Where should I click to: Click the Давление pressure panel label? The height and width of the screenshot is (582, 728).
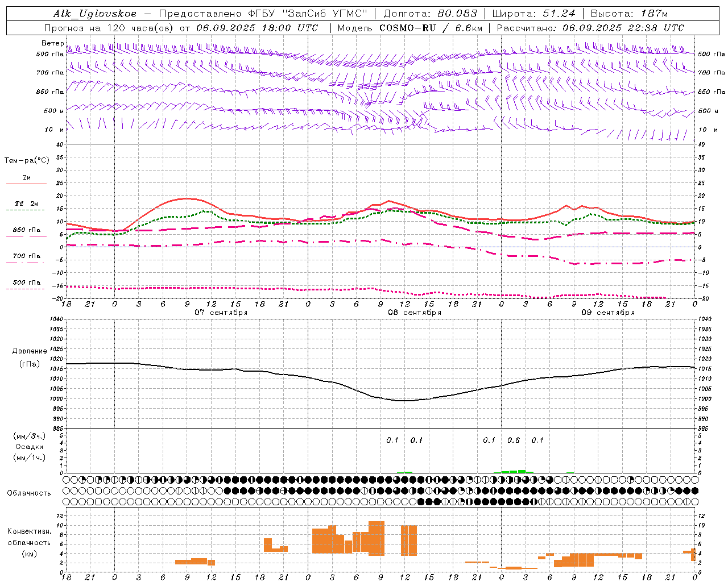(x=30, y=351)
